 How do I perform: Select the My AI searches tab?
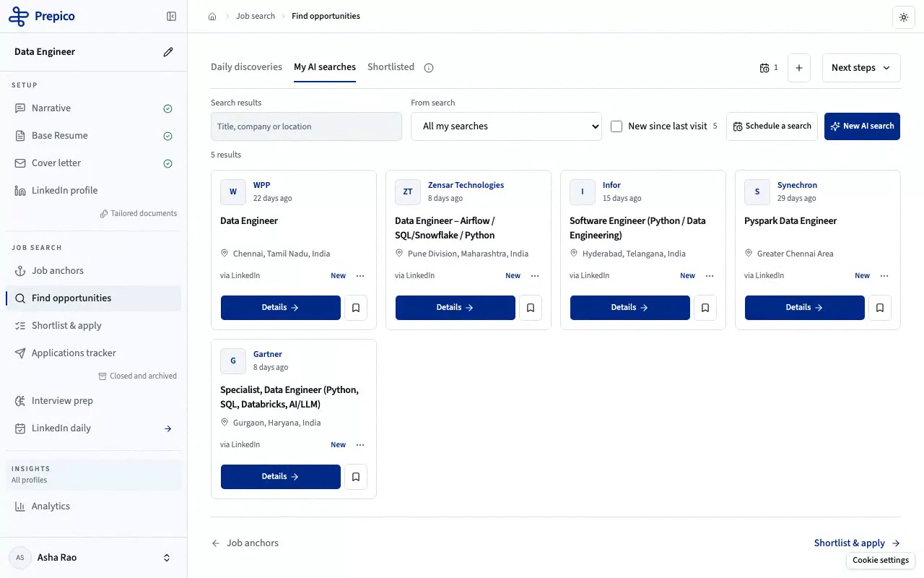(x=325, y=67)
